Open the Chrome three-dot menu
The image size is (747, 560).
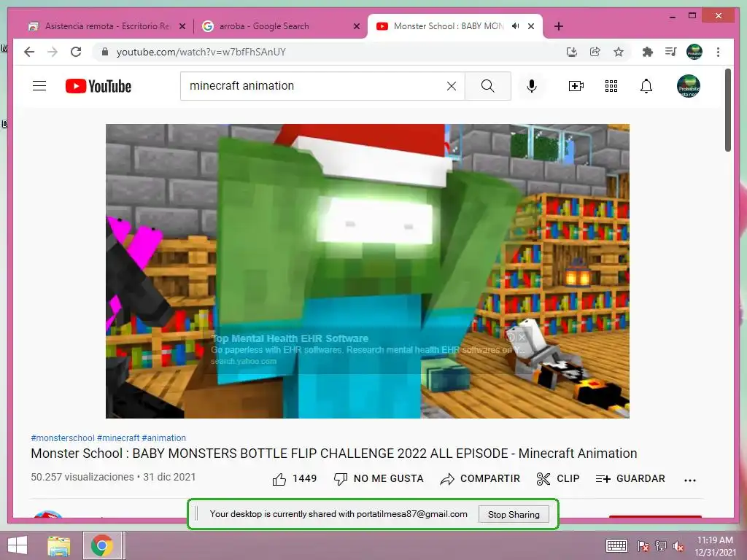718,52
